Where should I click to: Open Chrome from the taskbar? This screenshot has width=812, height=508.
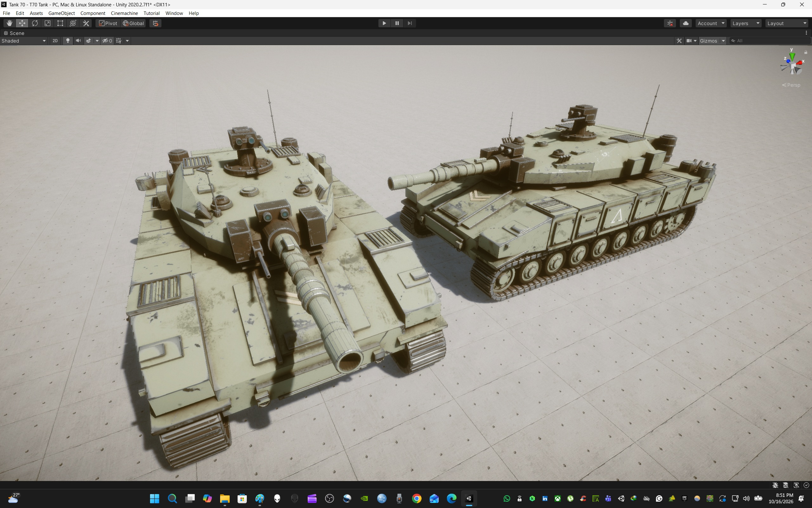click(416, 498)
